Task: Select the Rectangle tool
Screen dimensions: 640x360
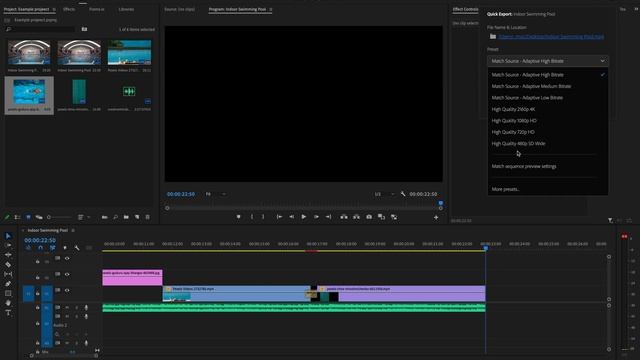Action: pos(8,293)
